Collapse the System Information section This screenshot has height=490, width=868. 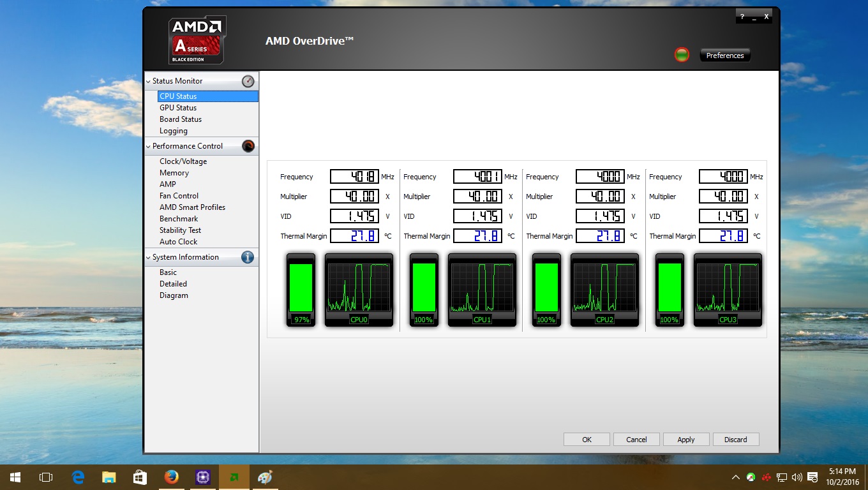pyautogui.click(x=148, y=257)
